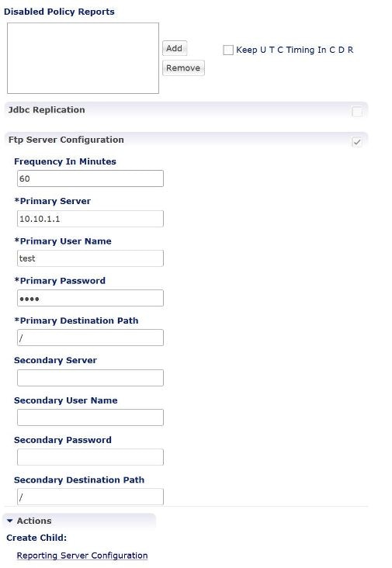
Task: Open the Reporting Server Configuration link
Action: (82, 556)
